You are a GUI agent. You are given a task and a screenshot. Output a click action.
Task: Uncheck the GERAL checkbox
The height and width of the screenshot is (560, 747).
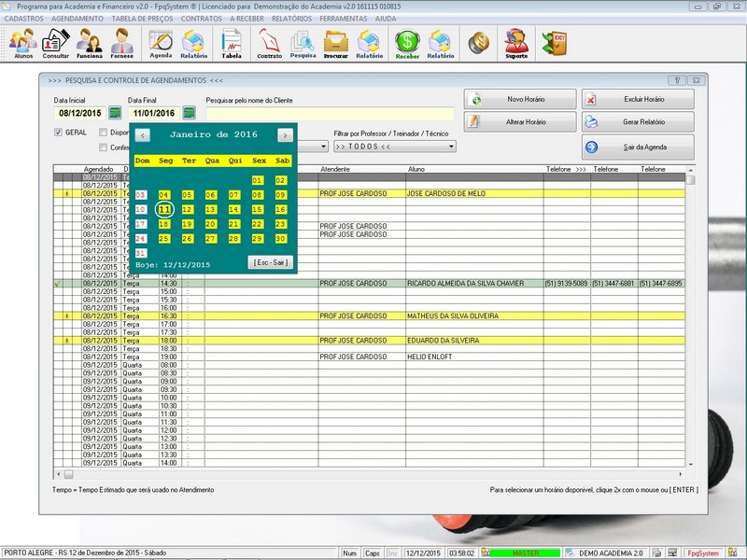coord(58,133)
